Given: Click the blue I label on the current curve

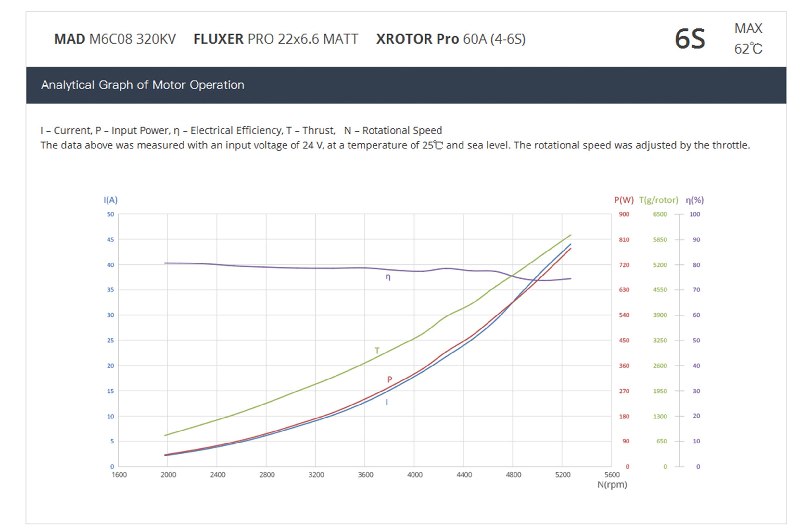Looking at the screenshot, I should pyautogui.click(x=387, y=402).
